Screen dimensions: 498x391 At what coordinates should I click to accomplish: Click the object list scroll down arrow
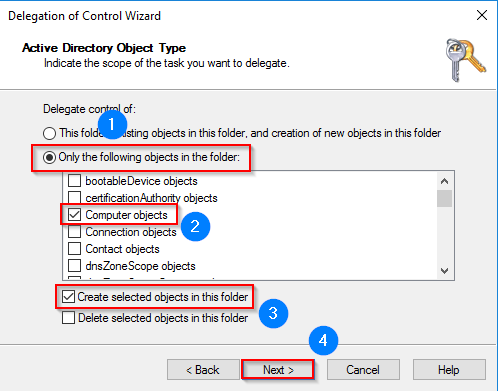point(444,270)
